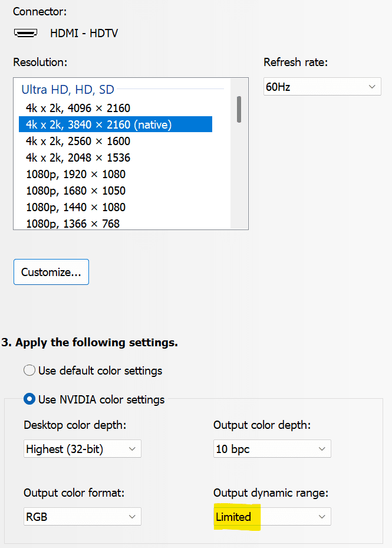Select 1080p, 1440 × 1080 resolution

75,207
